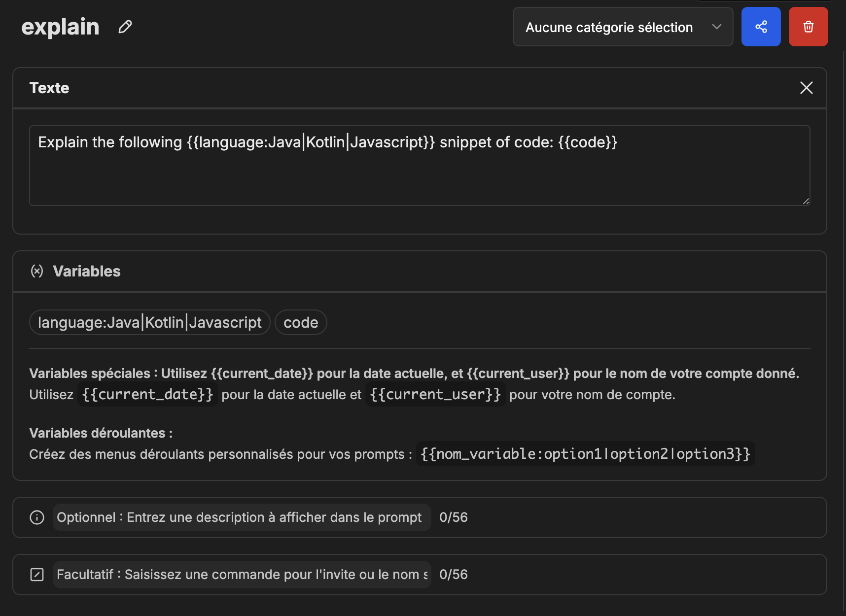Click the textarea resize handle corner

[x=806, y=201]
